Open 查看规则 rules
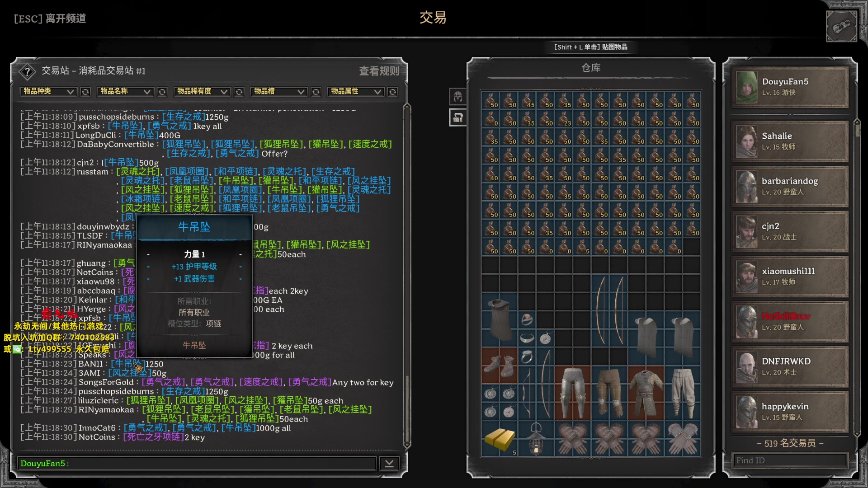Image resolution: width=868 pixels, height=488 pixels. (x=379, y=71)
